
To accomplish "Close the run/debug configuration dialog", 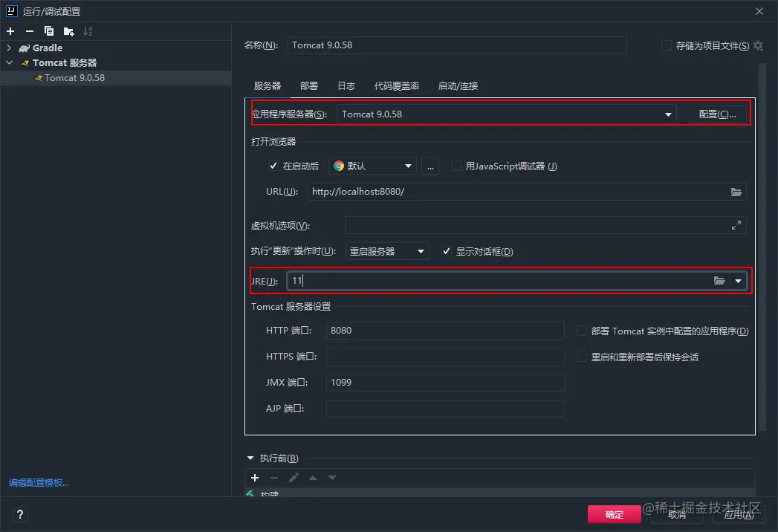I will click(x=759, y=11).
